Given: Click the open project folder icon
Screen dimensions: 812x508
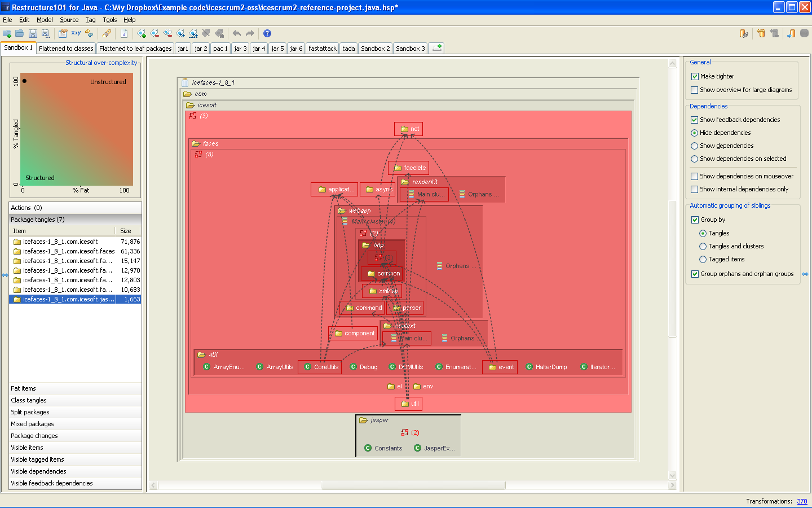Looking at the screenshot, I should [20, 34].
